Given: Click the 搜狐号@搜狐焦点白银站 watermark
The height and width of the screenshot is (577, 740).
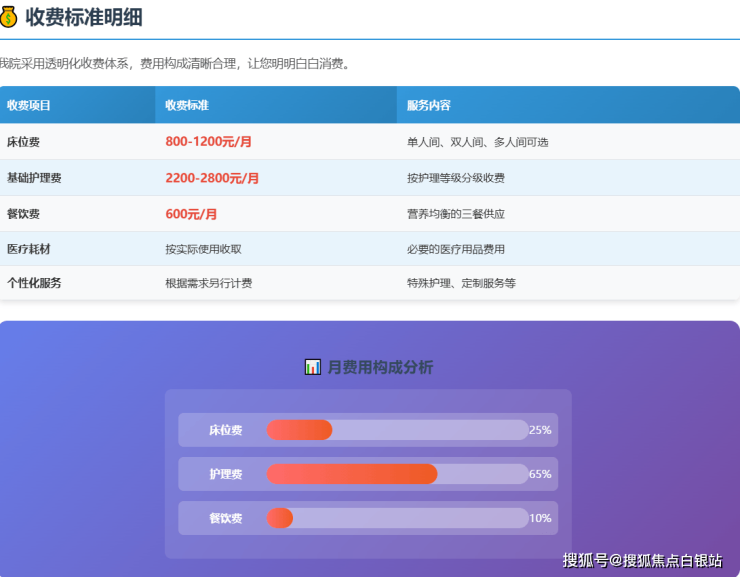Looking at the screenshot, I should click(x=642, y=560).
